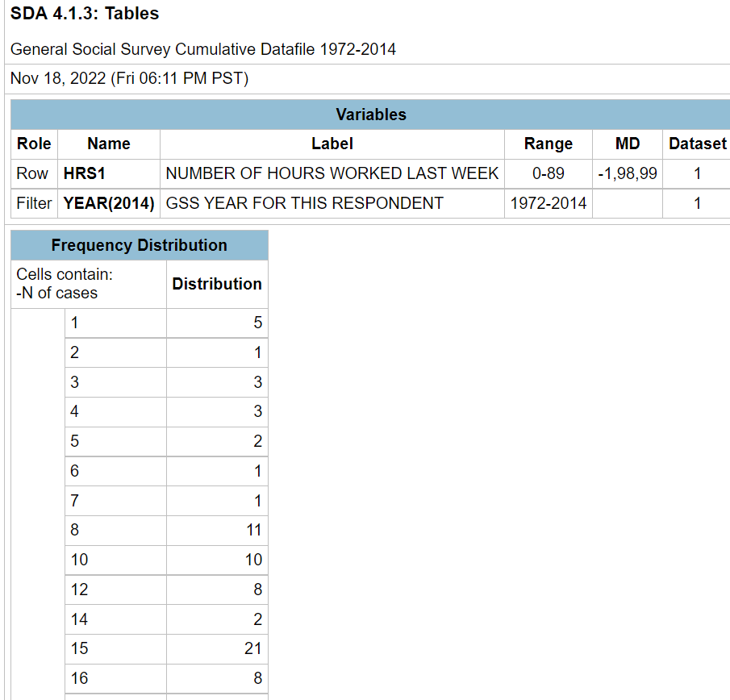The image size is (730, 700).
Task: Click the Nov 18, 2022 timestamp
Action: 129,78
